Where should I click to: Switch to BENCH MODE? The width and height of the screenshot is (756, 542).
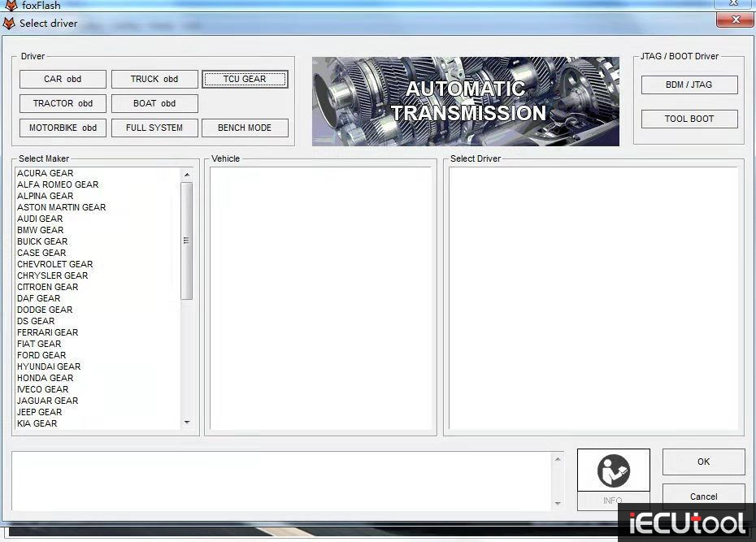pos(245,128)
